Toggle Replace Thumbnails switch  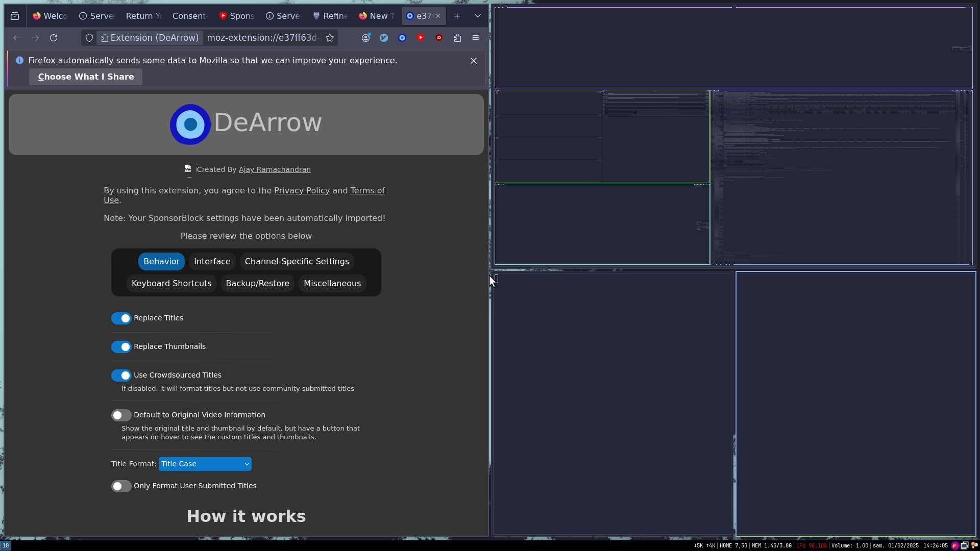click(121, 347)
